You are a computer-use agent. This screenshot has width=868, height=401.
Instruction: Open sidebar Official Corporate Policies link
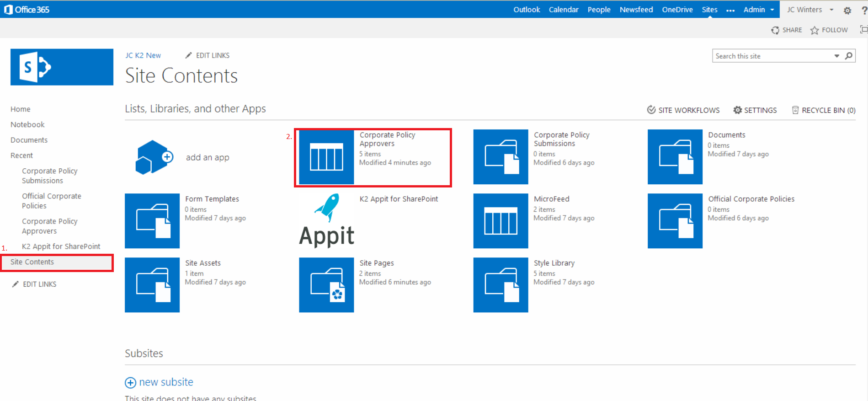[52, 201]
